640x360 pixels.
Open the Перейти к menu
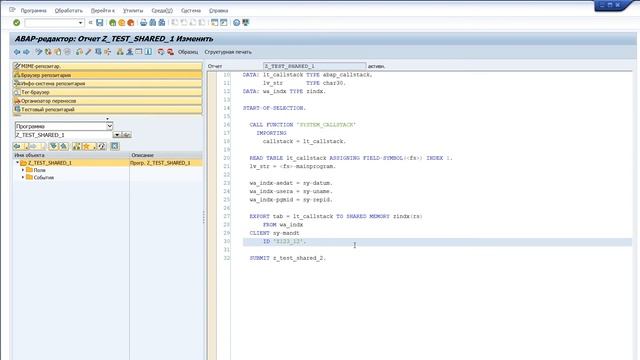[102, 11]
